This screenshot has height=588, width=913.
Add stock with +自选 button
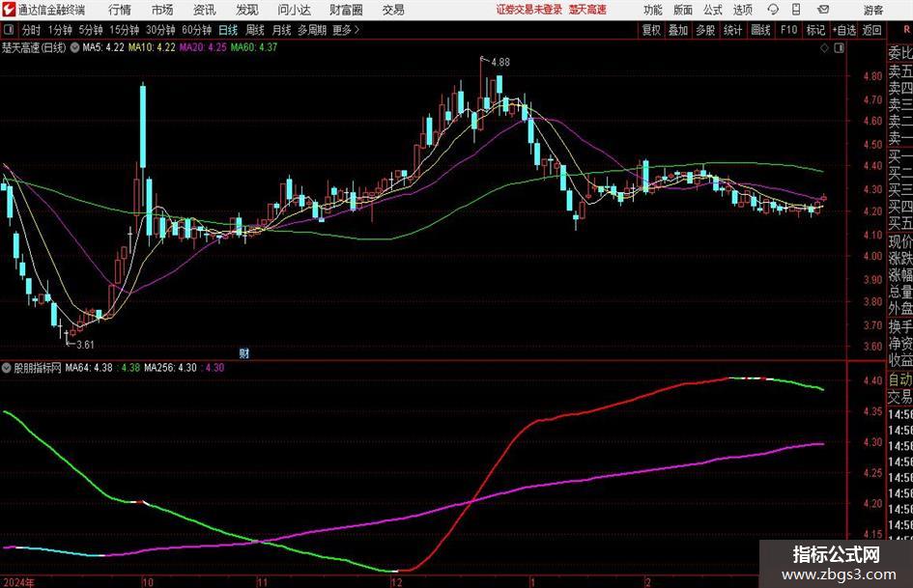(844, 30)
